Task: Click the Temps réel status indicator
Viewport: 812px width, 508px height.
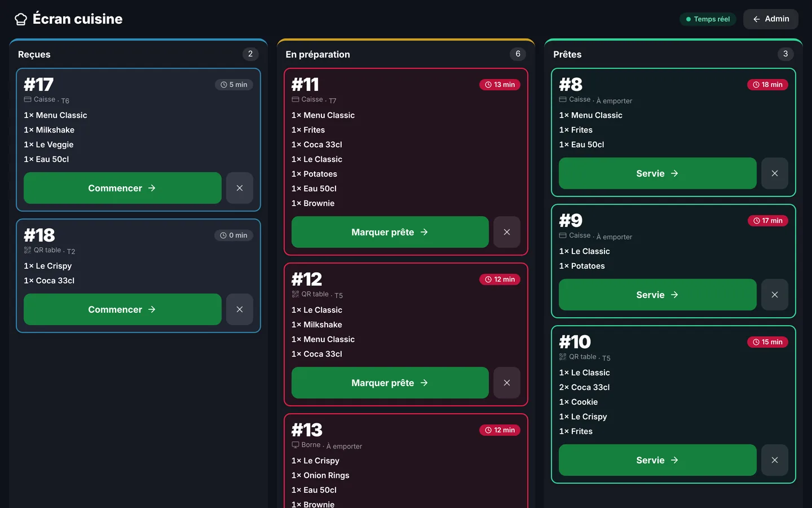Action: point(708,19)
